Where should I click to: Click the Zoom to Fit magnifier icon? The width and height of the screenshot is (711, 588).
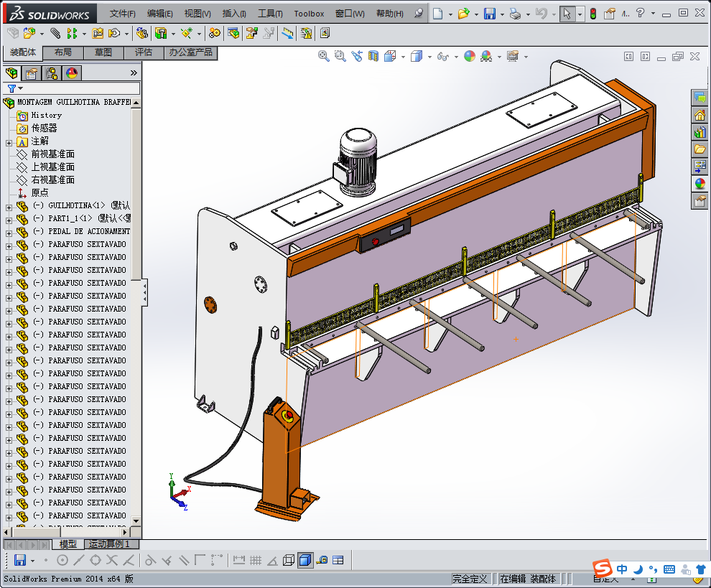click(324, 56)
